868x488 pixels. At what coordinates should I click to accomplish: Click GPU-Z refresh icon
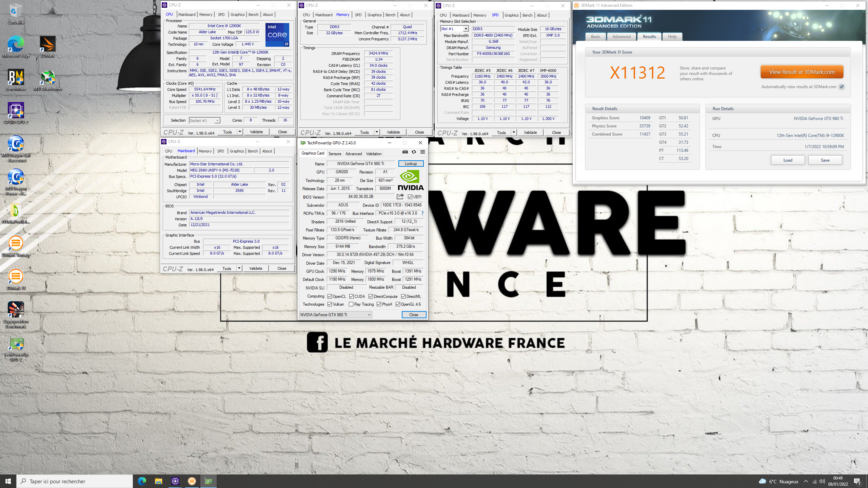(414, 152)
